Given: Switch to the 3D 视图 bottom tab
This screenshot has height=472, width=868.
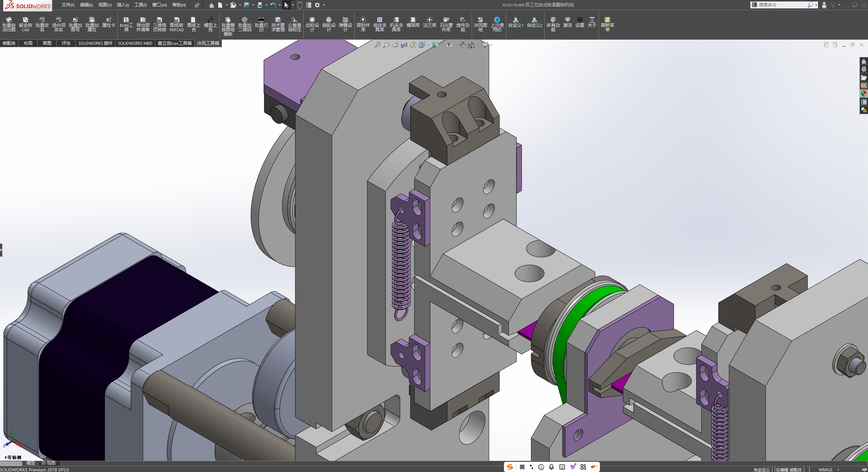Looking at the screenshot, I should [x=48, y=463].
